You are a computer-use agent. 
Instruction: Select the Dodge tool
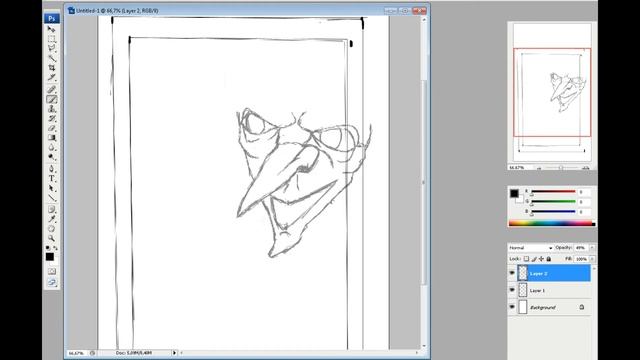point(51,157)
